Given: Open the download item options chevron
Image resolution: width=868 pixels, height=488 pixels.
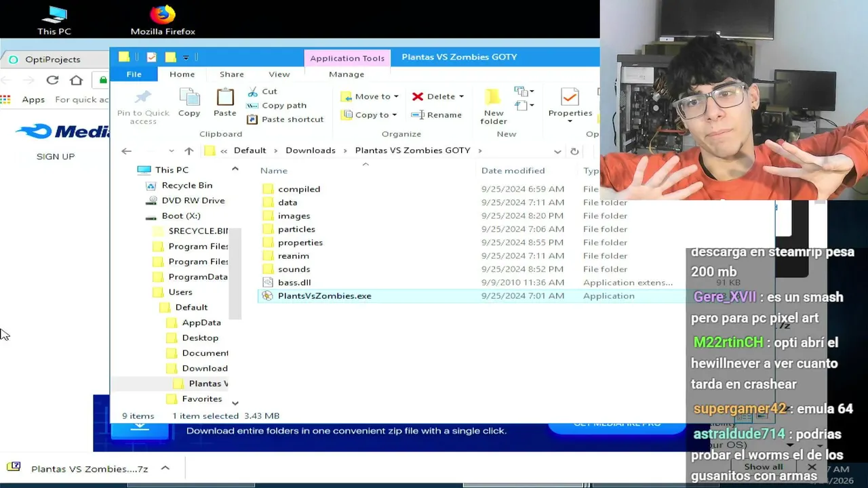Looking at the screenshot, I should (165, 468).
